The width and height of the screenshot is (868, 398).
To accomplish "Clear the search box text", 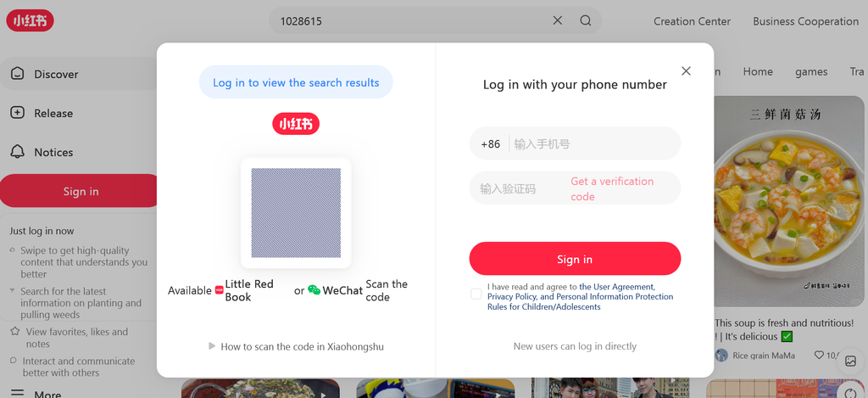I will 557,20.
